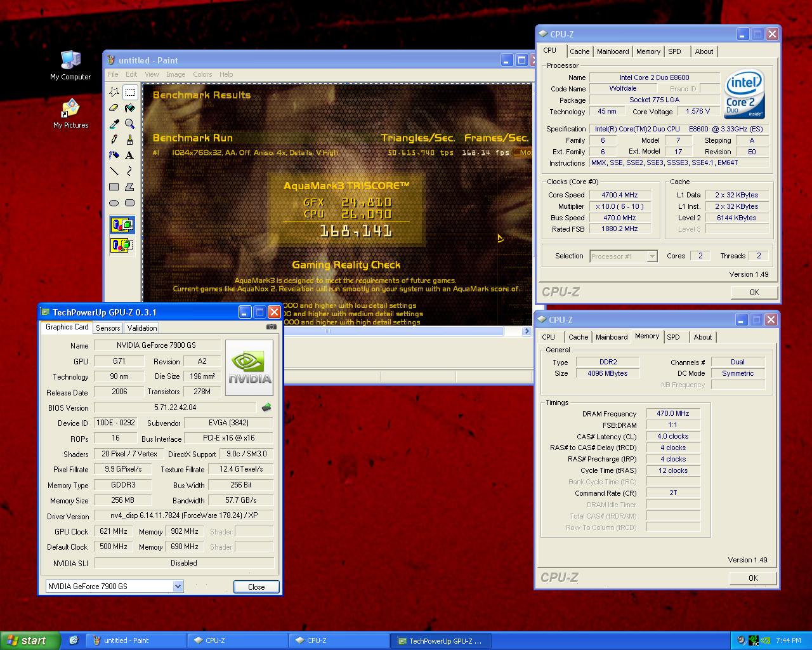The width and height of the screenshot is (812, 650).
Task: Choose the Pencil tool in Paint
Action: coord(114,140)
